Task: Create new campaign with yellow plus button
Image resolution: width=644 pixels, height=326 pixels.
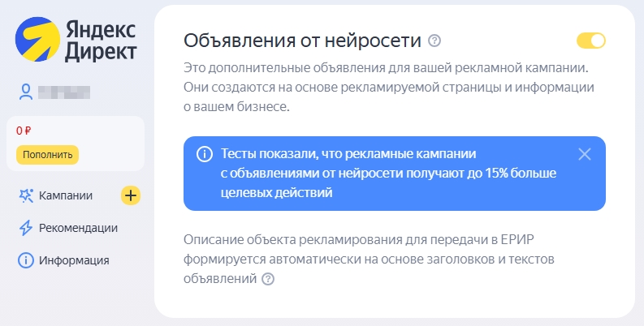Action: click(x=131, y=195)
